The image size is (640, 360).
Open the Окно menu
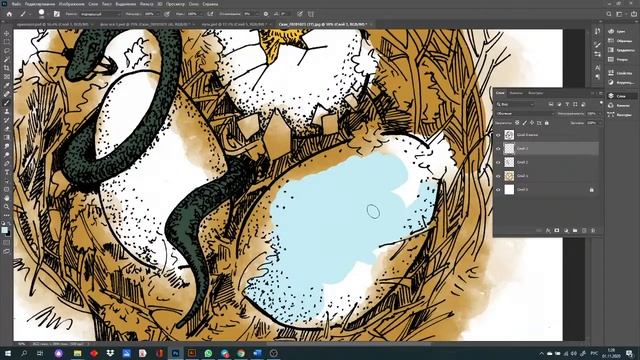tap(193, 4)
